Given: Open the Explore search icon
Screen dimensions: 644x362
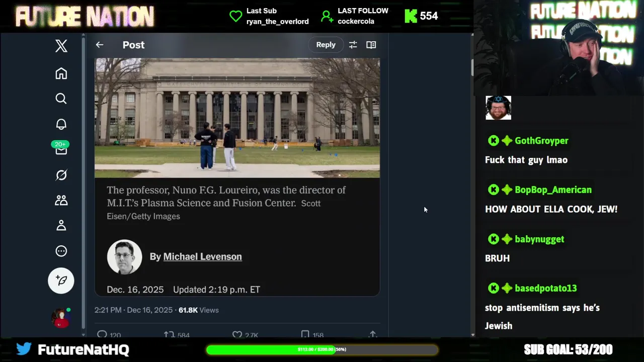Looking at the screenshot, I should pyautogui.click(x=61, y=99).
